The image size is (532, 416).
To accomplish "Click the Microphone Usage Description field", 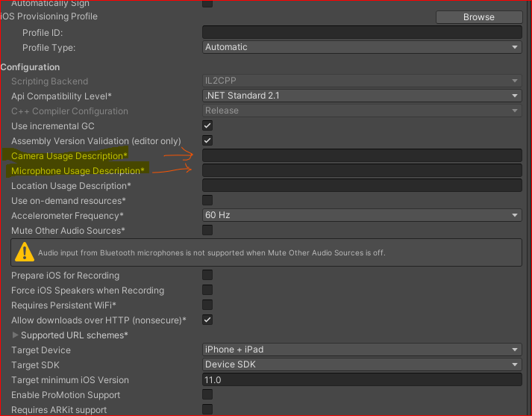I will 362,170.
